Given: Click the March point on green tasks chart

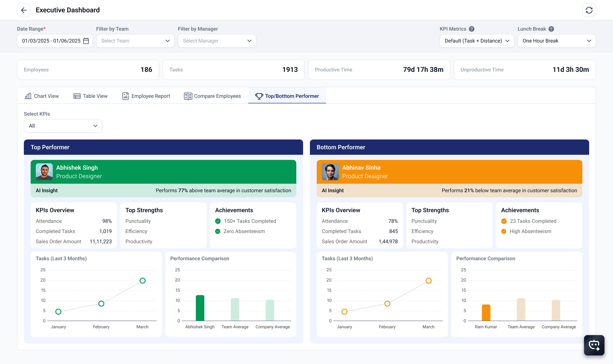Looking at the screenshot, I should pos(142,280).
